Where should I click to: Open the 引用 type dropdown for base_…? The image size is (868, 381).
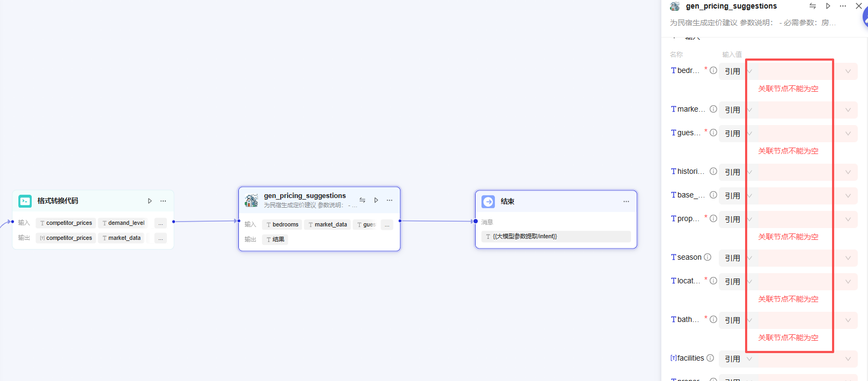tap(738, 195)
